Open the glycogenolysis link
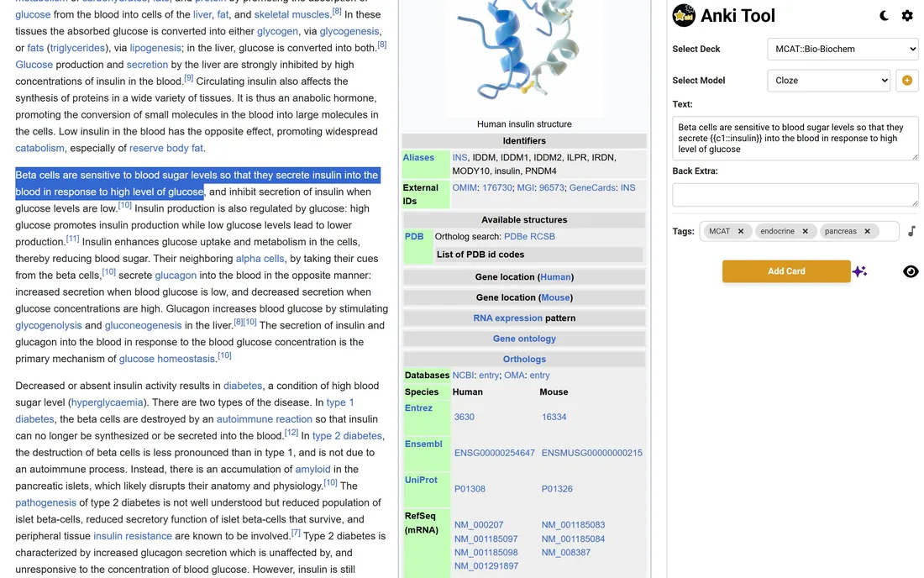Image resolution: width=924 pixels, height=578 pixels. [49, 325]
